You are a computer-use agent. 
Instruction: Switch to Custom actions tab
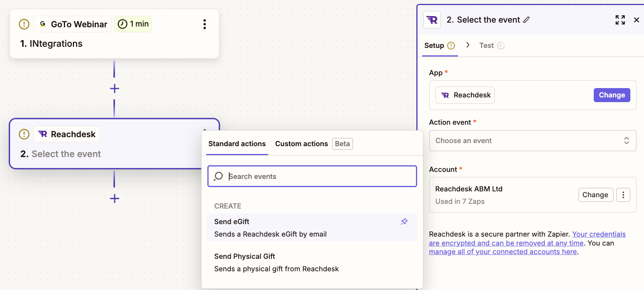[301, 144]
